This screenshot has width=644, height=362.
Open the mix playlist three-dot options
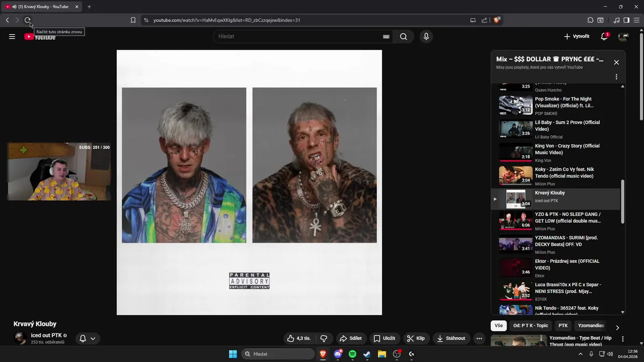pyautogui.click(x=616, y=77)
